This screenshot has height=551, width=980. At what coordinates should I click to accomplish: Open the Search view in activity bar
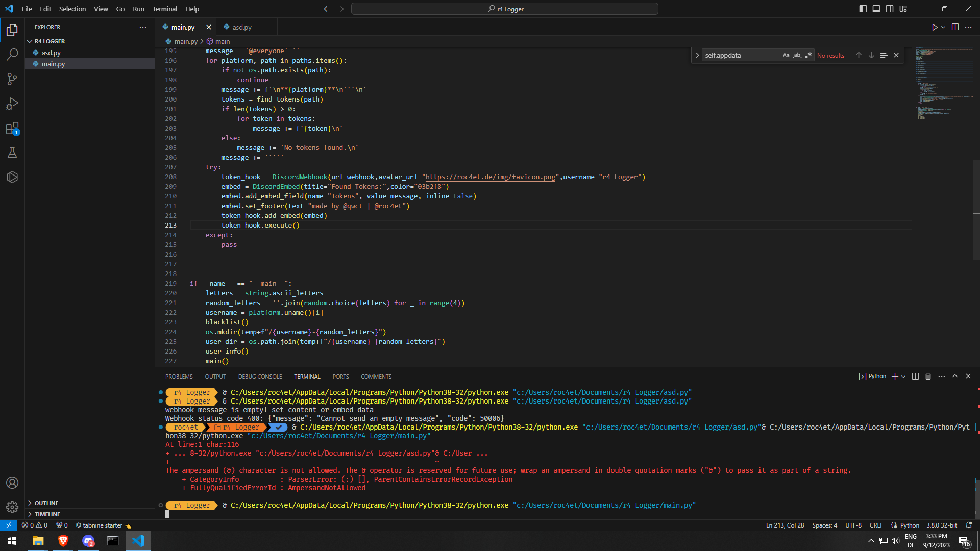(x=12, y=54)
